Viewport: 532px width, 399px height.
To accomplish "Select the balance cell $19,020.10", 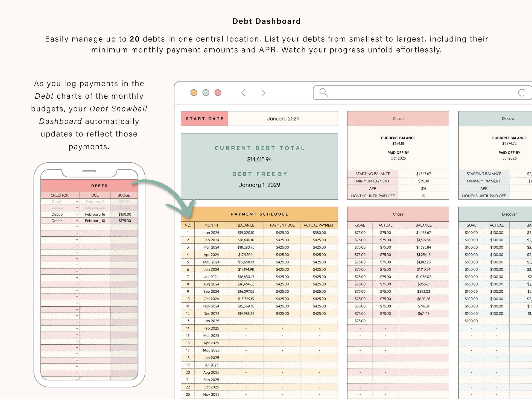I will 246,233.
